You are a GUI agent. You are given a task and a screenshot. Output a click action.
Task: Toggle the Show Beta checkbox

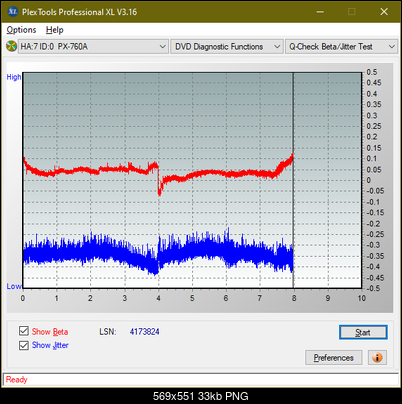coord(24,331)
